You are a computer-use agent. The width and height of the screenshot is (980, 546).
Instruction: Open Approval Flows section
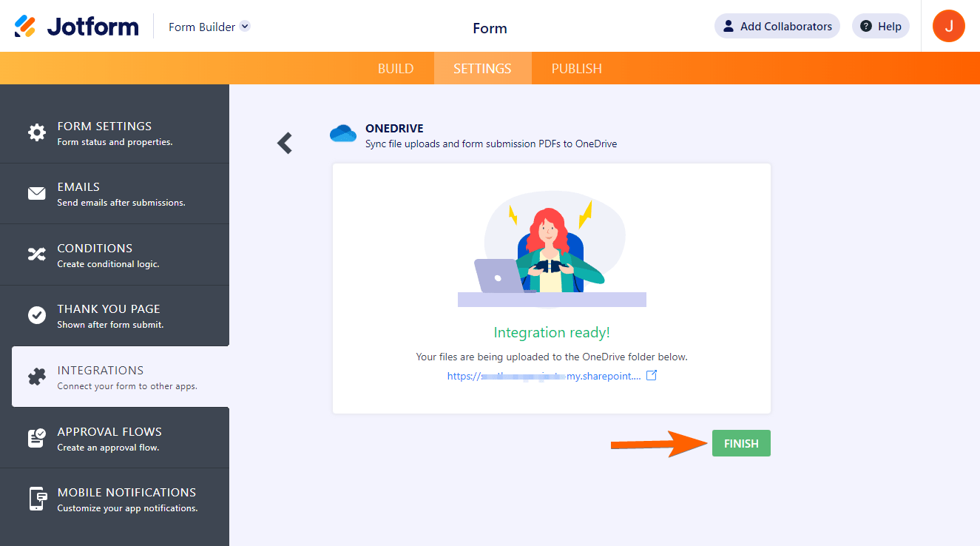tap(115, 438)
